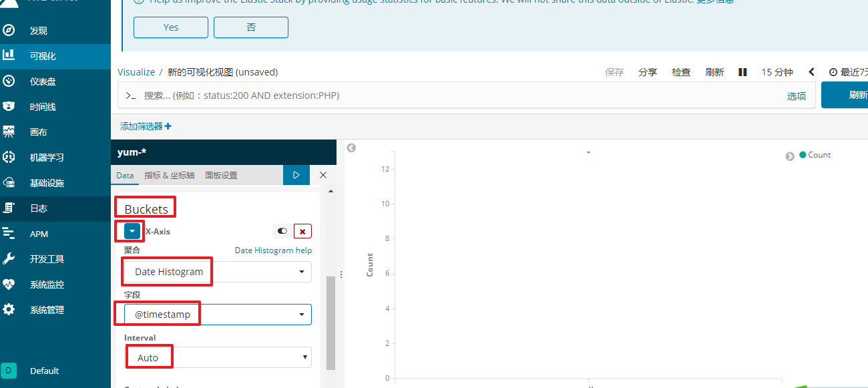Collapse the X-Axis bucket section arrow

[x=132, y=231]
